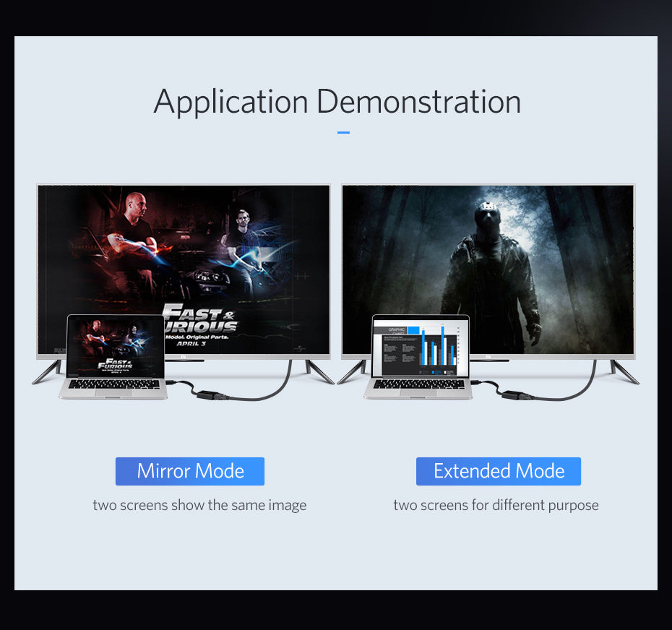672x630 pixels.
Task: Click the right laptop's presentation screen
Action: click(x=421, y=347)
